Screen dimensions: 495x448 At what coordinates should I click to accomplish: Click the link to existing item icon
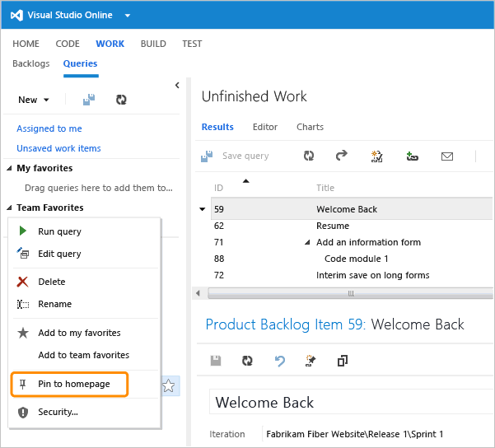point(413,156)
